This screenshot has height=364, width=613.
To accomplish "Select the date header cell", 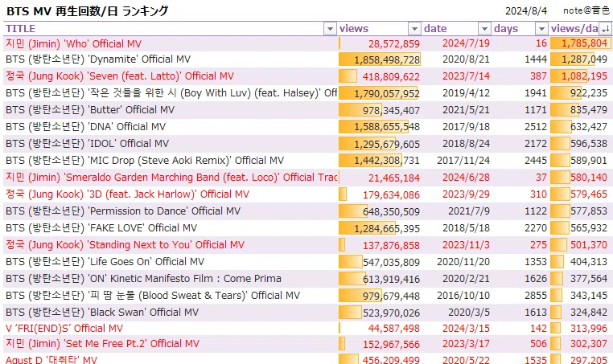I will pos(435,29).
